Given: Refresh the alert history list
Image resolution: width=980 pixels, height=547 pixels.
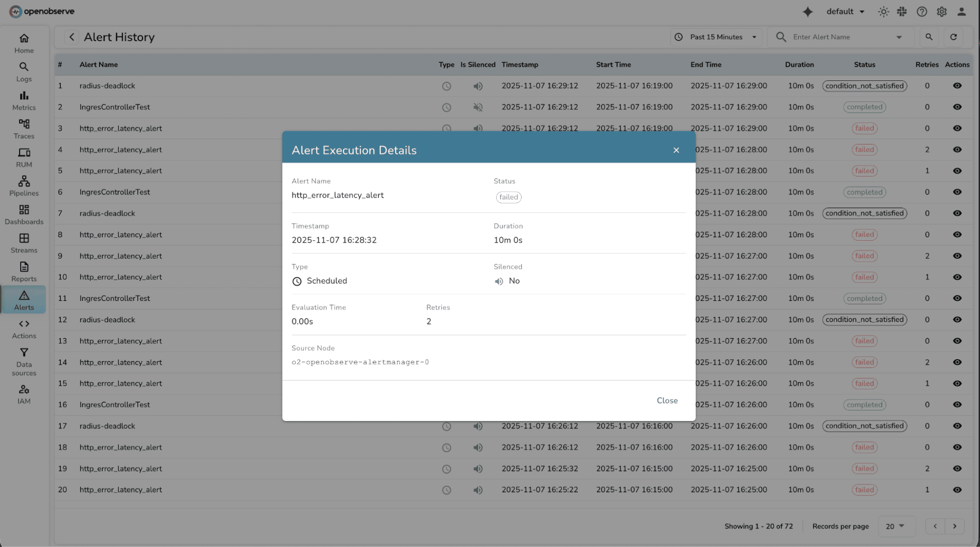Looking at the screenshot, I should tap(954, 37).
